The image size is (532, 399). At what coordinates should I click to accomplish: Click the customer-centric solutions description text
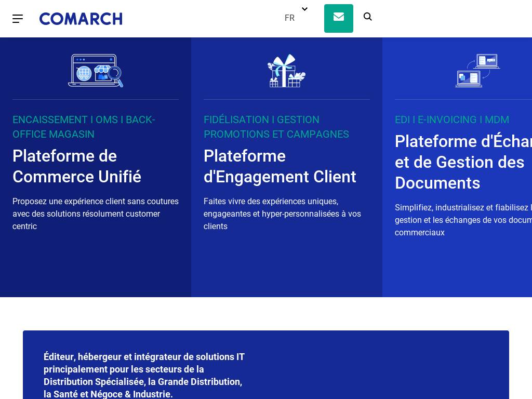point(96,214)
